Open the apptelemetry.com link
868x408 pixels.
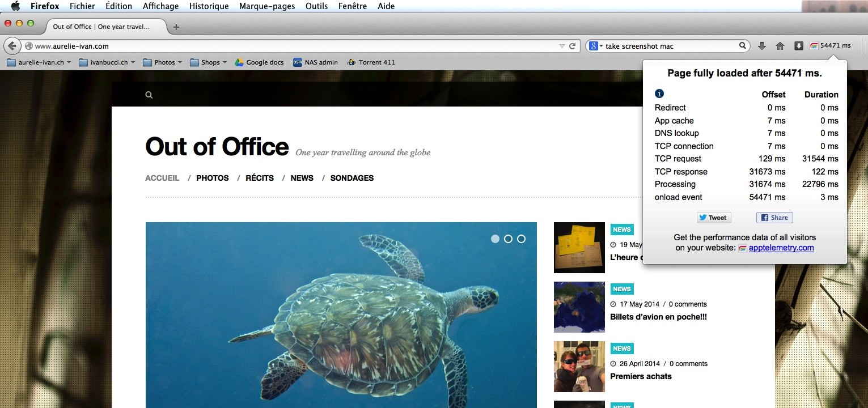pyautogui.click(x=781, y=248)
